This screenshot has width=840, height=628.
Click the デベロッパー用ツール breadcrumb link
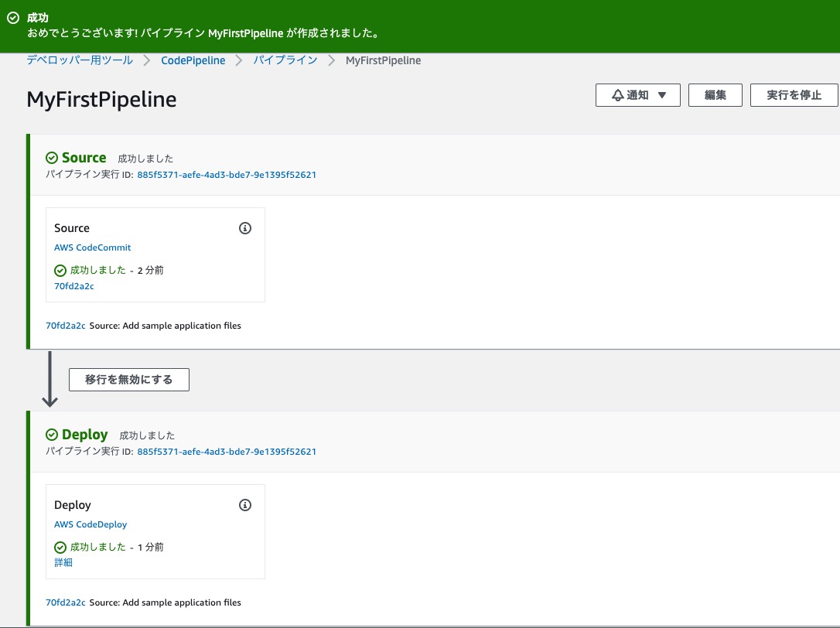click(x=79, y=60)
